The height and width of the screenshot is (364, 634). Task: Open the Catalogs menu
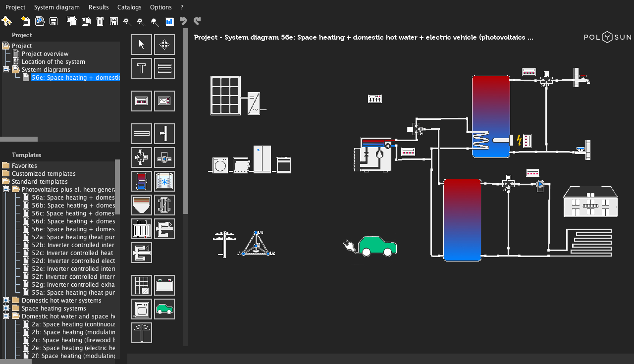129,7
